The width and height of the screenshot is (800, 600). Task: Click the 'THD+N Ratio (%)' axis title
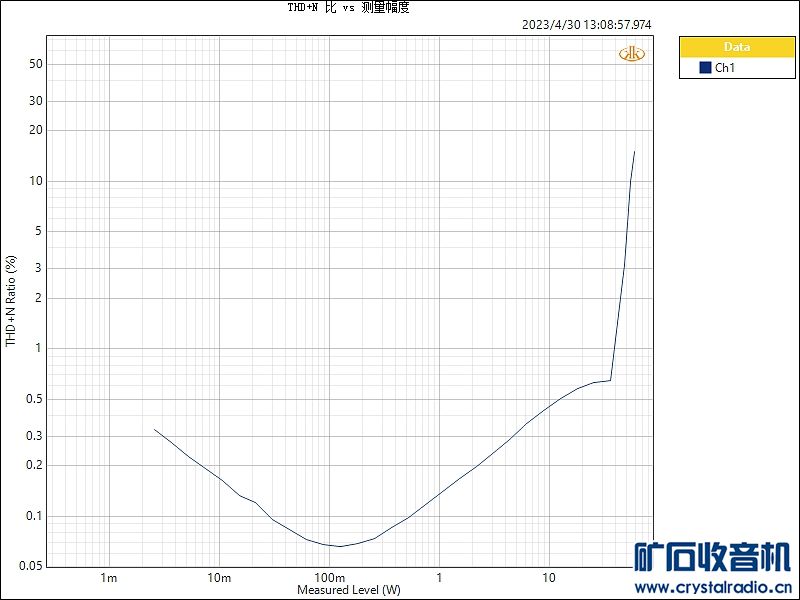tap(11, 301)
